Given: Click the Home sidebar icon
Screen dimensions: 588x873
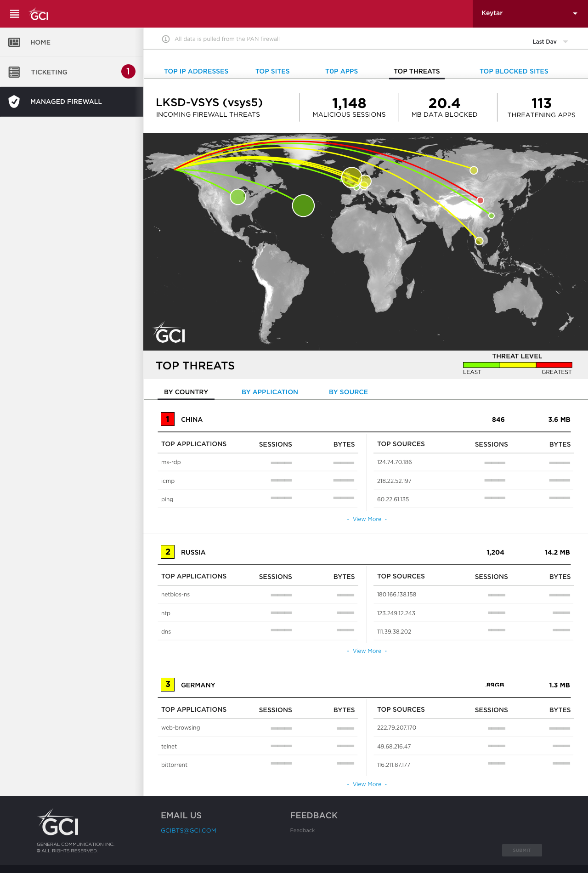Looking at the screenshot, I should [14, 42].
